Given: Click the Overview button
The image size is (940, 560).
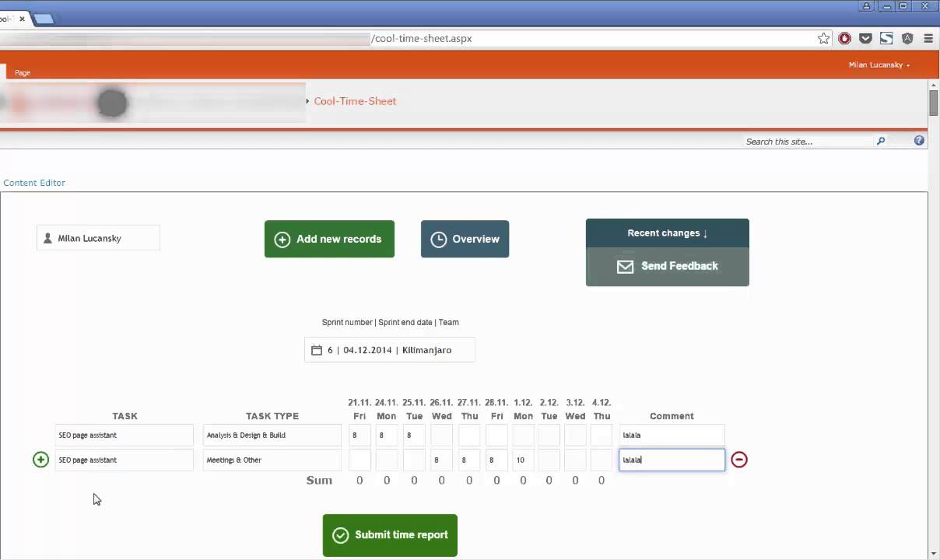Looking at the screenshot, I should tap(465, 239).
